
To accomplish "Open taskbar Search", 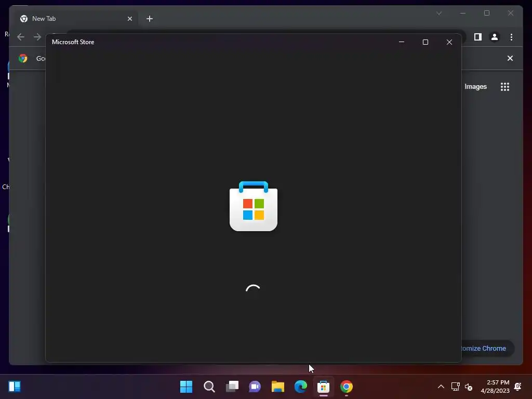I will pos(209,387).
